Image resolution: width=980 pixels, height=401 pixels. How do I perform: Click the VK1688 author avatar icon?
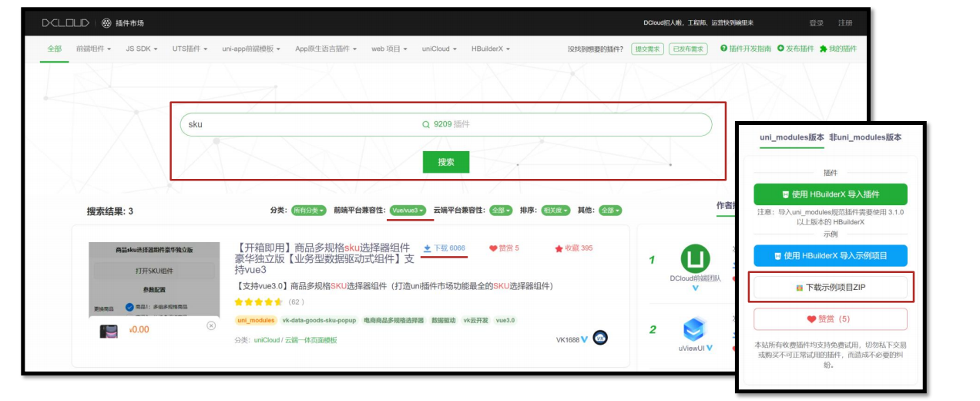tap(600, 338)
